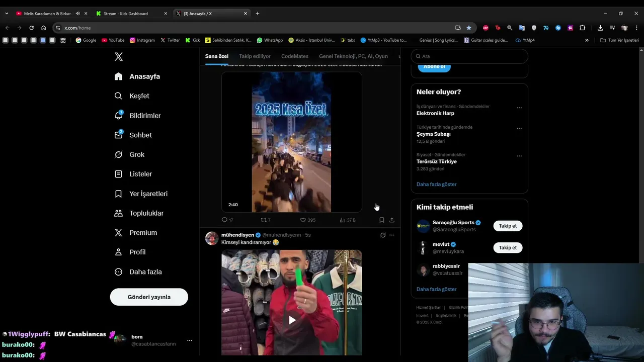Screen dimensions: 644x362
Task: Click browser home button
Action: (43, 28)
